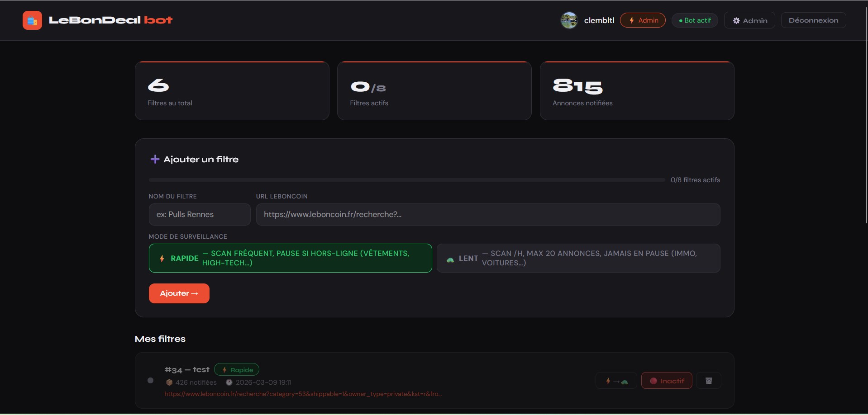Open filter #34's leboncoin search URL link
868x415 pixels.
(x=303, y=394)
